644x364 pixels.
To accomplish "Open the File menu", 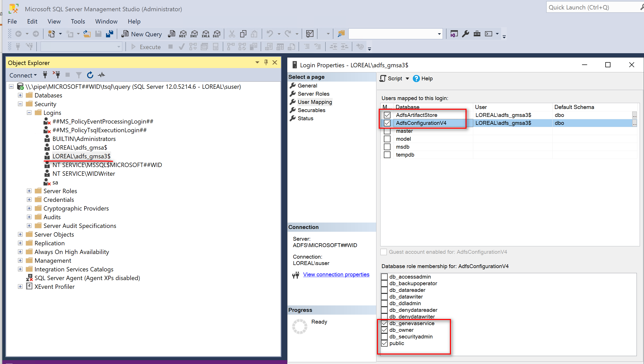I will pos(12,21).
